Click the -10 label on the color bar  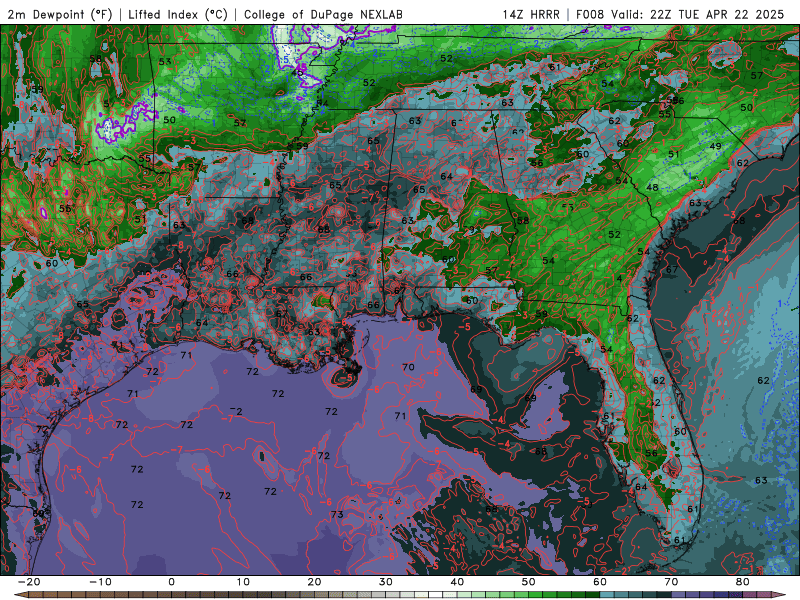tap(100, 582)
